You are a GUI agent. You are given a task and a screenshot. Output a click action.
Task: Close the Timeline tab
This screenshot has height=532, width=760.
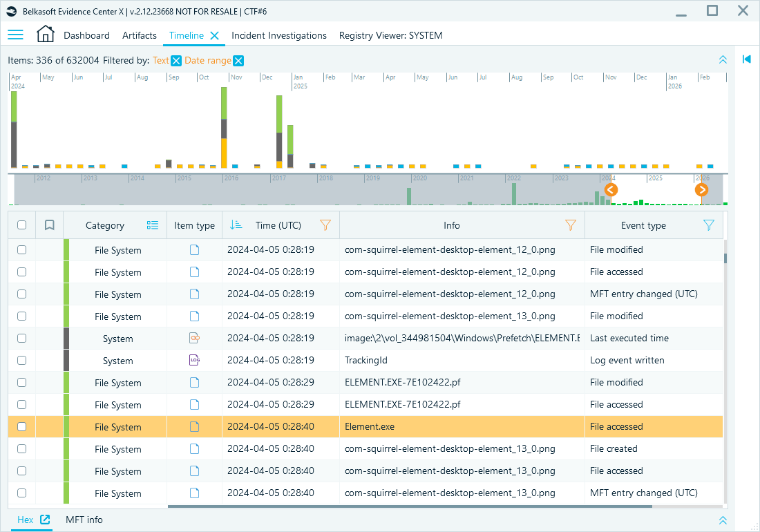tap(214, 35)
